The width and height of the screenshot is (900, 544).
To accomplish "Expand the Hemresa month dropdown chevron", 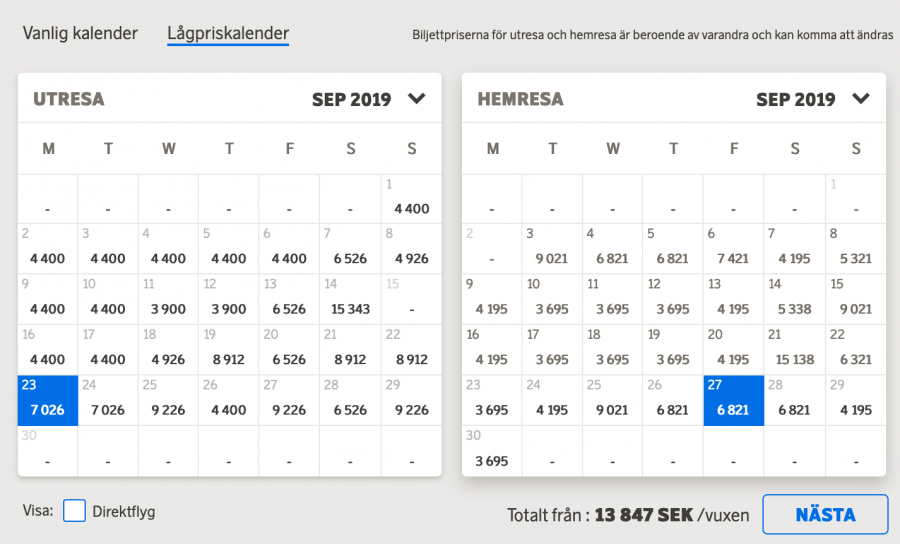I will tap(861, 99).
